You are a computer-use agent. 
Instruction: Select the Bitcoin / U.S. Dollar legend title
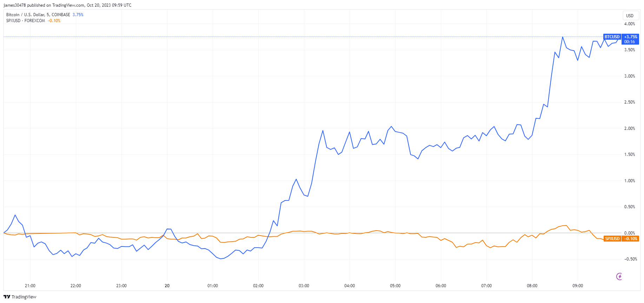pos(38,15)
